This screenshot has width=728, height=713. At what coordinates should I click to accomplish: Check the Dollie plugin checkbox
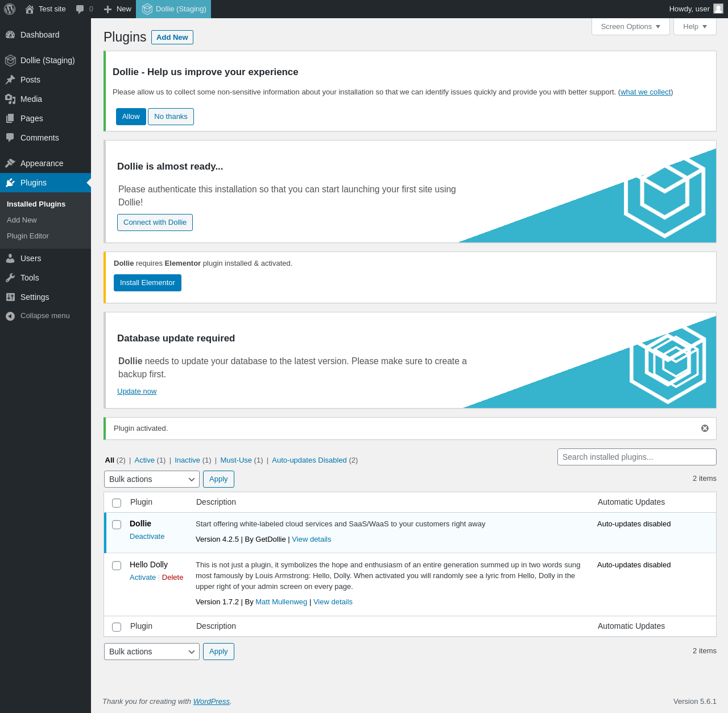point(117,525)
